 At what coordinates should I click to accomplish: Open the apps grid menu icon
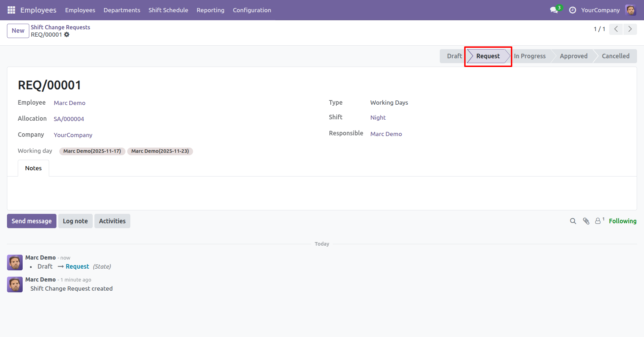[x=11, y=10]
